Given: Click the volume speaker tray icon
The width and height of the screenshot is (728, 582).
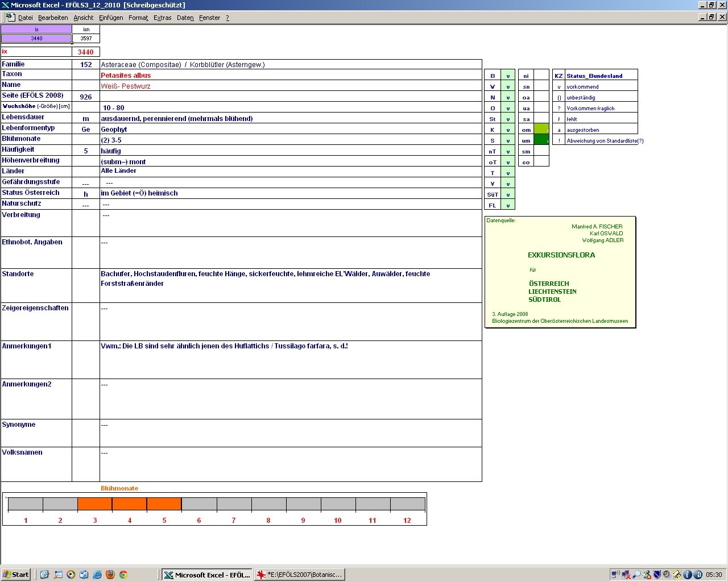Looking at the screenshot, I should point(667,575).
